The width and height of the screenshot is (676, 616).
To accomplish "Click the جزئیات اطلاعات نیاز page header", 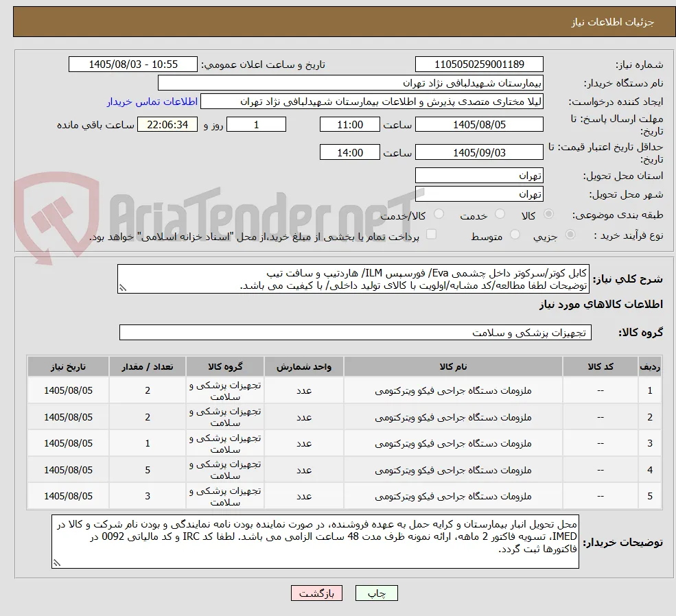I will click(x=613, y=22).
